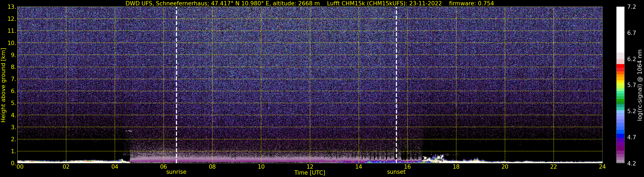Click the red band of the colorbar

pos(620,66)
